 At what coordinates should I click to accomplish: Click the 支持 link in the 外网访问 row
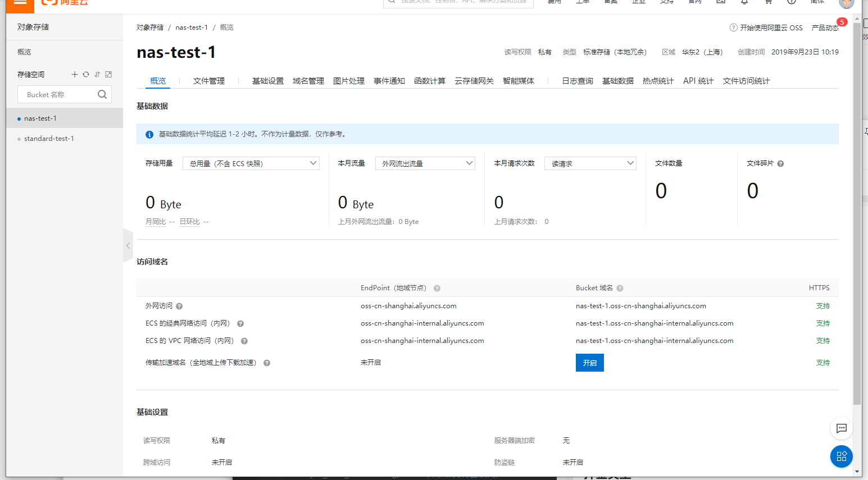point(823,306)
